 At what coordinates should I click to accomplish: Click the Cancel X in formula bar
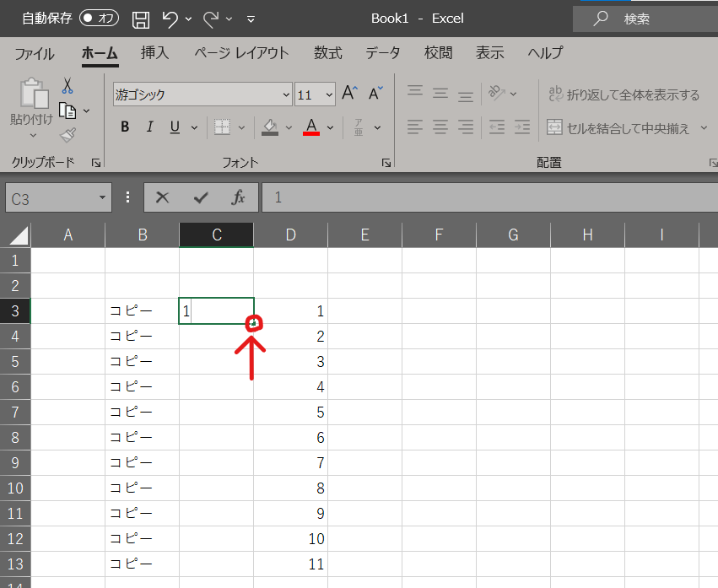[162, 197]
